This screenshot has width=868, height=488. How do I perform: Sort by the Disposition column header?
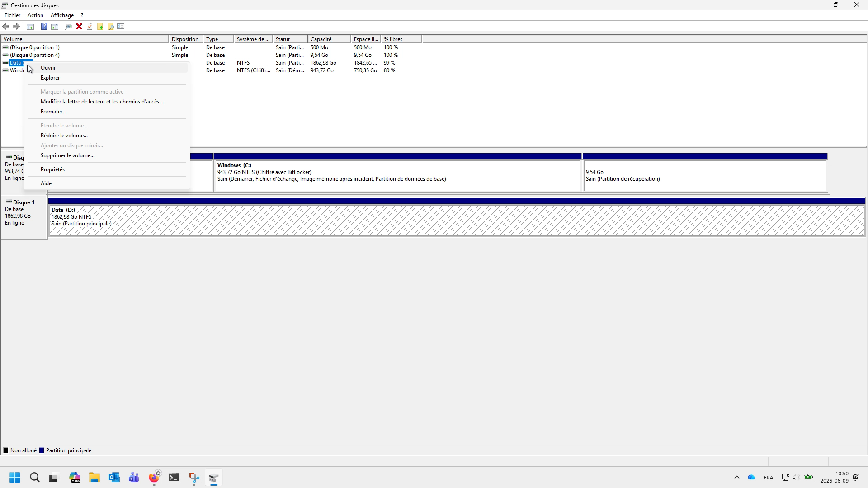pos(186,39)
